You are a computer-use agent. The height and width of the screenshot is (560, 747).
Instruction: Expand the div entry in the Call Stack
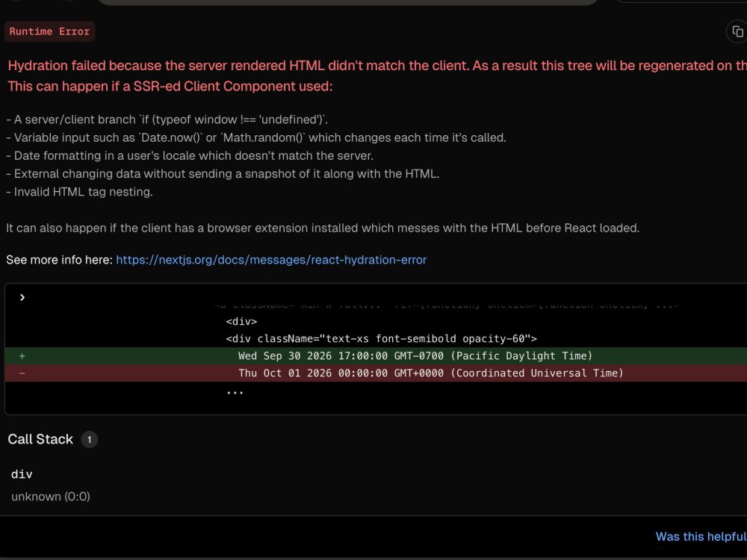[x=22, y=474]
